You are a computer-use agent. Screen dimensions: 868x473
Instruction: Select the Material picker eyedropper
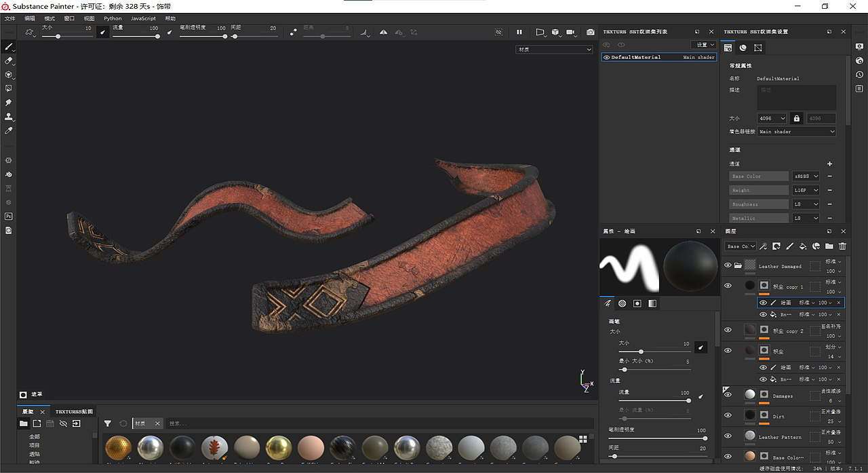tap(9, 130)
